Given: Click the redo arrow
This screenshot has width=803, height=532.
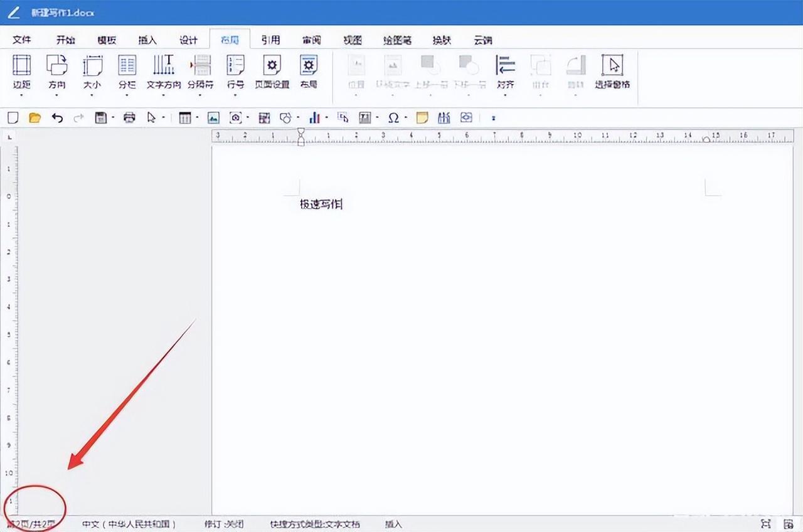Looking at the screenshot, I should point(78,117).
